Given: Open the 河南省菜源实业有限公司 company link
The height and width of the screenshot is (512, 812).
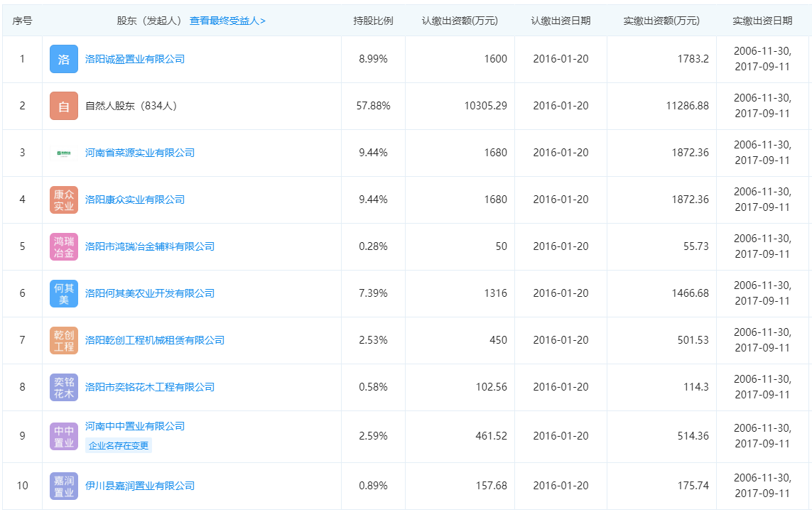Looking at the screenshot, I should pyautogui.click(x=140, y=153).
